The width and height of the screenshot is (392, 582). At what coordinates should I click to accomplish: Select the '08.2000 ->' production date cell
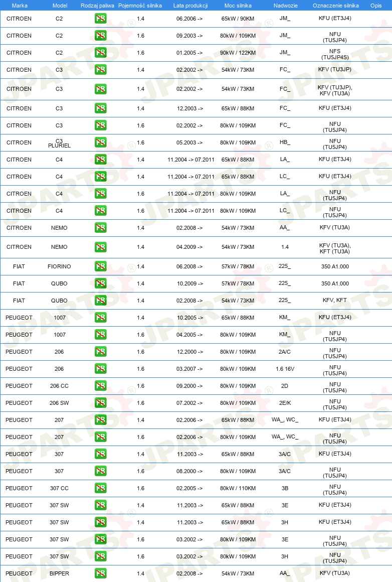pos(189,472)
